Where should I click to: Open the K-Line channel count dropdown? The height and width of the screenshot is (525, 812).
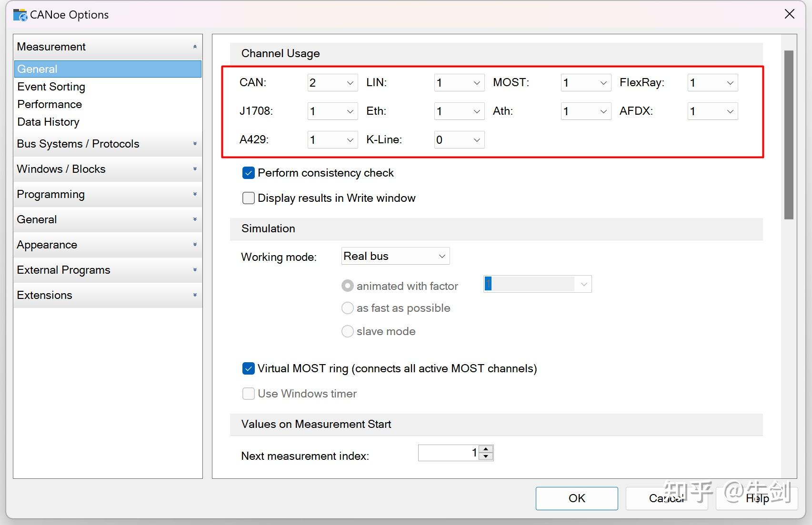[x=459, y=140]
